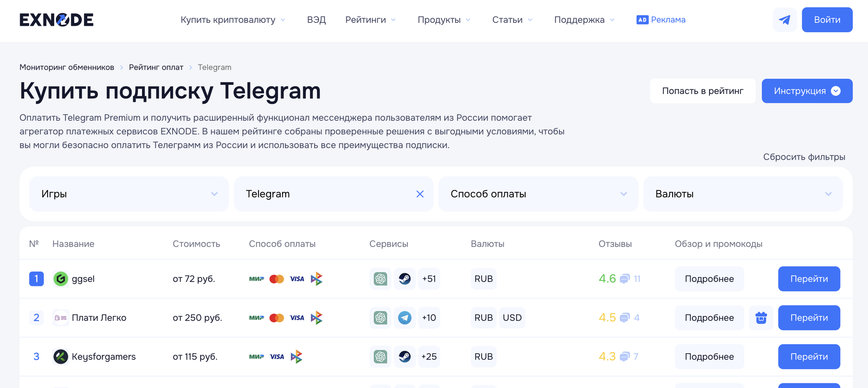Click the Keysforgamers logo icon
The height and width of the screenshot is (388, 868).
[x=61, y=357]
